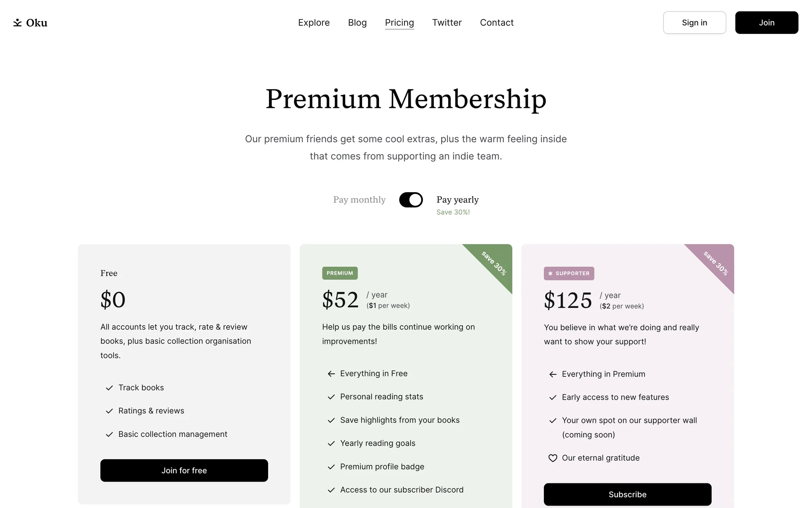Visit the Twitter link in header
Image resolution: width=812 pixels, height=508 pixels.
[x=447, y=22]
